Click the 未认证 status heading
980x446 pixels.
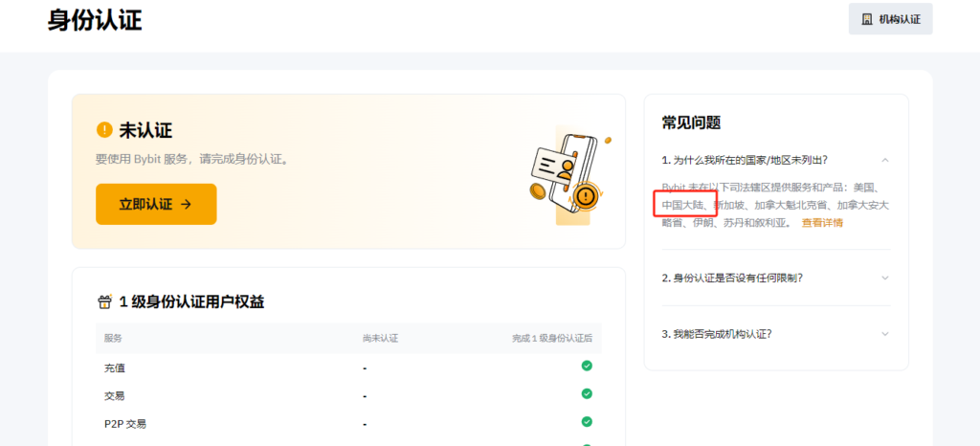(x=145, y=130)
